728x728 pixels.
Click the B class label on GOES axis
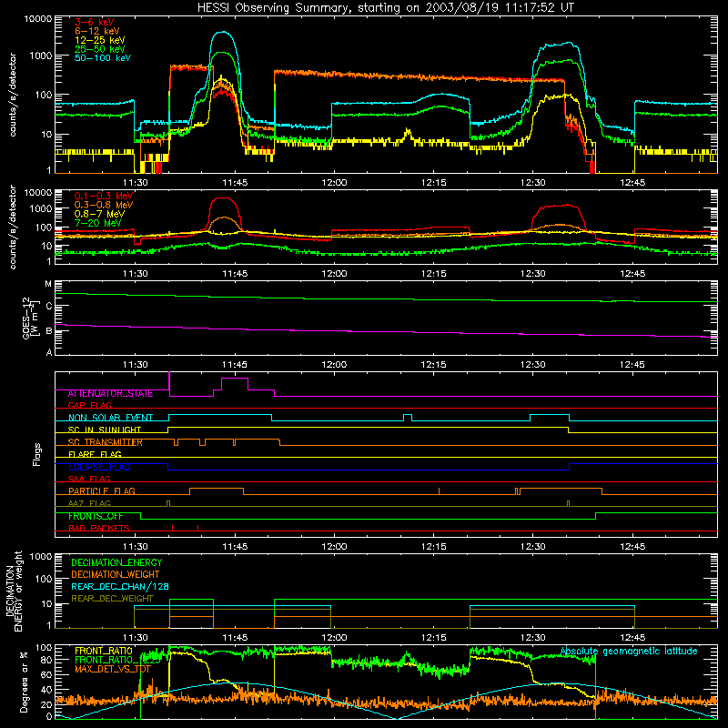click(x=49, y=331)
